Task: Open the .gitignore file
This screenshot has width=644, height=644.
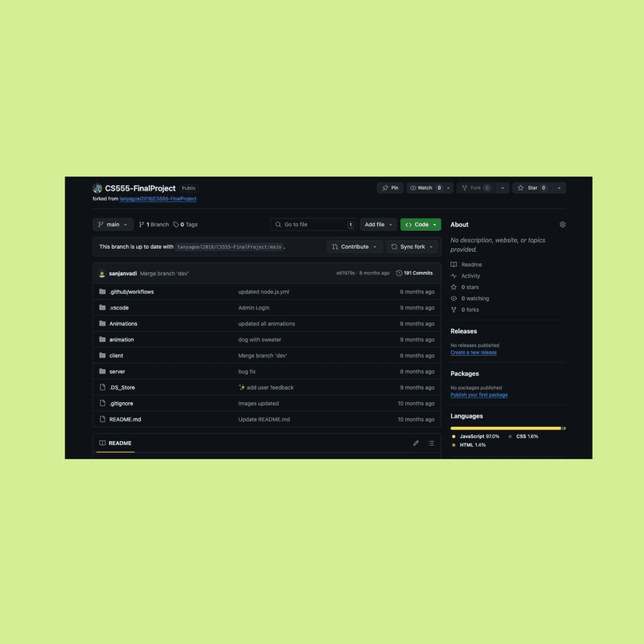Action: [x=121, y=404]
